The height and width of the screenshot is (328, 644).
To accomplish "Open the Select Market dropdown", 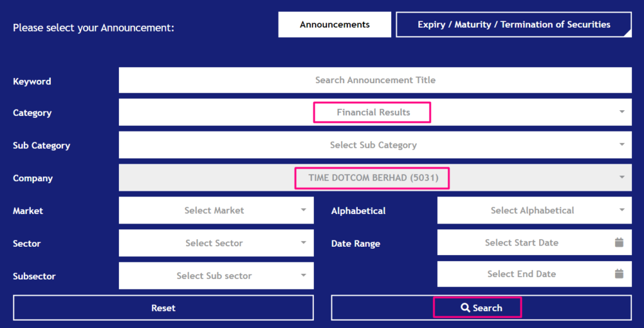I will tap(216, 210).
